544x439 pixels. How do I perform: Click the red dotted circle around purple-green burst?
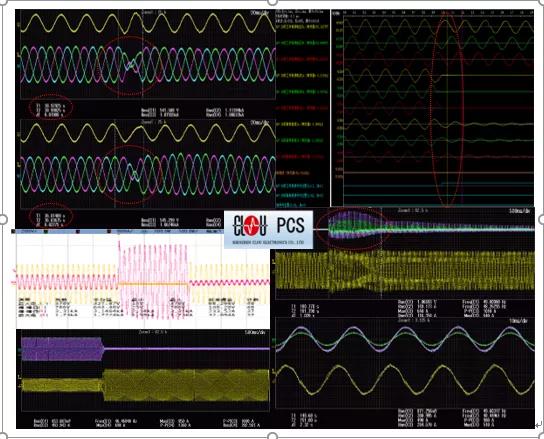pos(352,228)
